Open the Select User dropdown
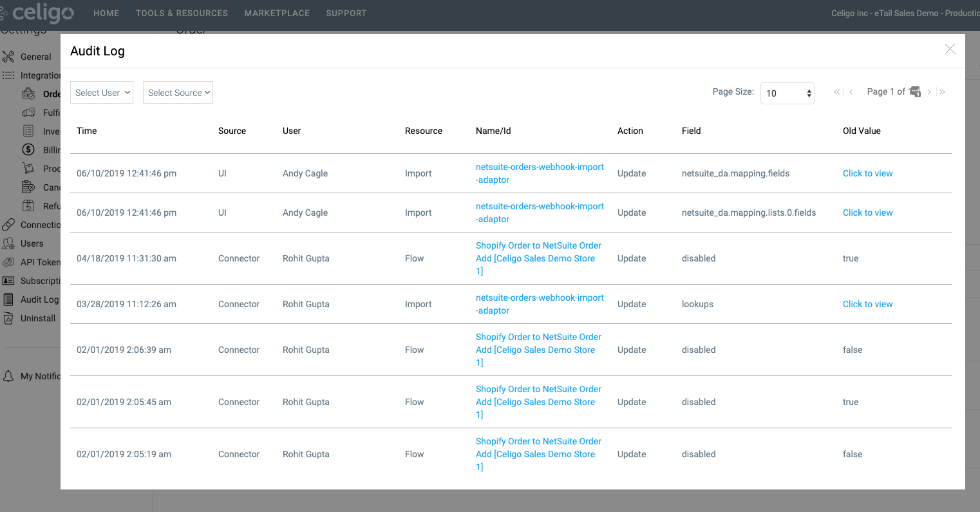 click(101, 92)
